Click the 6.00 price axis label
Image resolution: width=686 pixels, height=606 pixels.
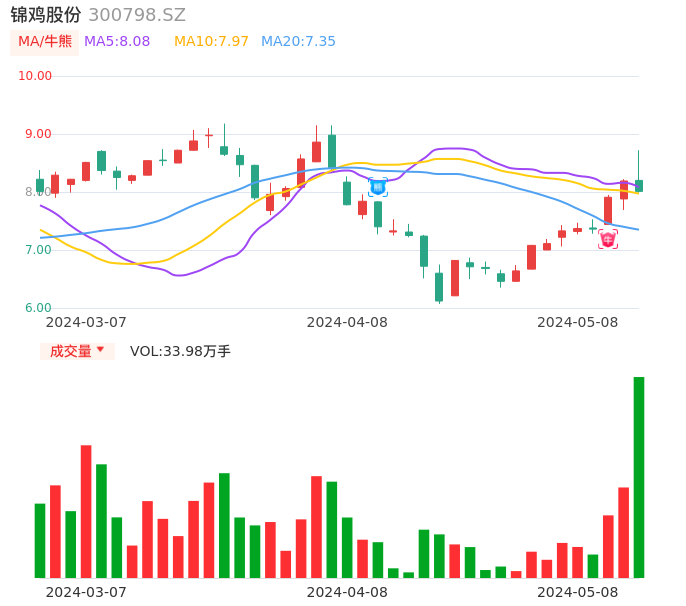click(x=38, y=308)
